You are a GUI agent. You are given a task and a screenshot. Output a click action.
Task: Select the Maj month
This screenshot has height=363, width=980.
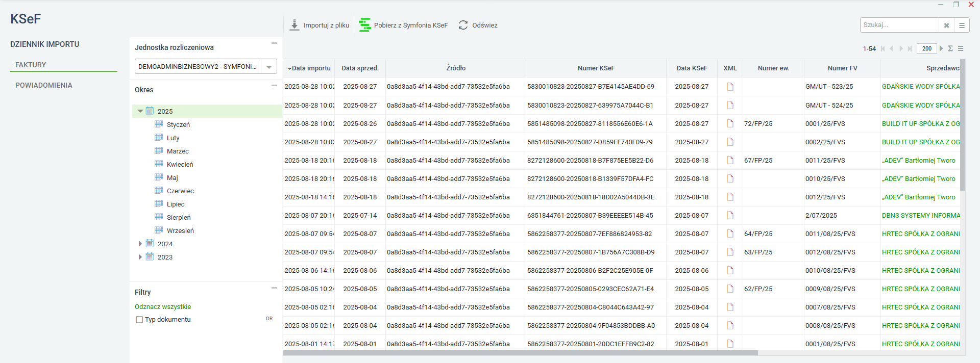pyautogui.click(x=172, y=177)
